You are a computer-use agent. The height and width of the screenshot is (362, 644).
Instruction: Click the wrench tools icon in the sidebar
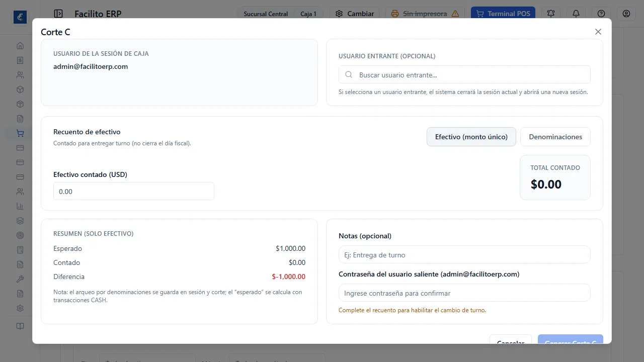pyautogui.click(x=20, y=279)
